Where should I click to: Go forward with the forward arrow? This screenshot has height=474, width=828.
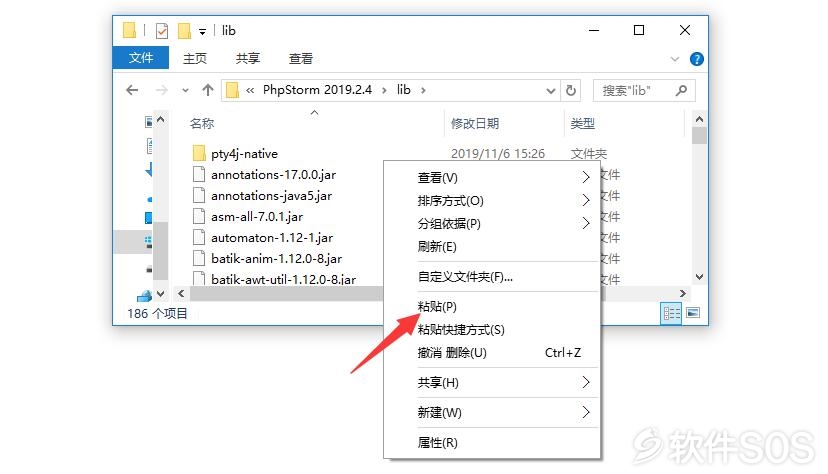(162, 90)
